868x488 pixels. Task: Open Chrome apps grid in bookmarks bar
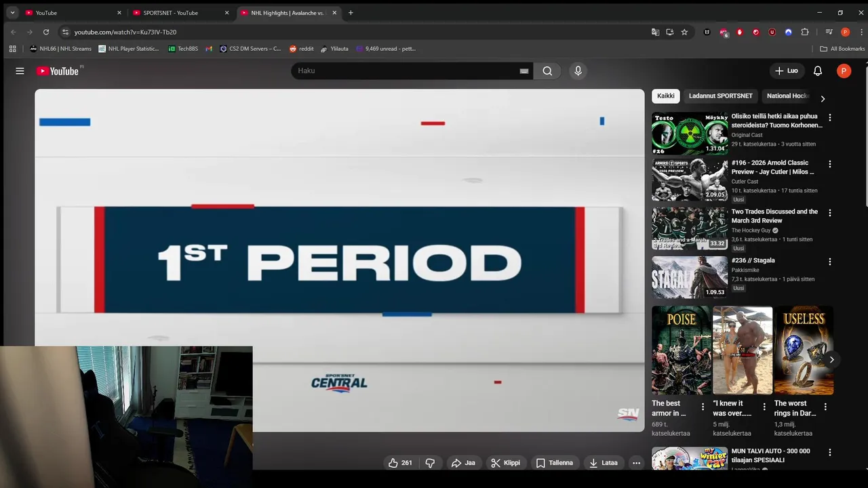pos(12,49)
